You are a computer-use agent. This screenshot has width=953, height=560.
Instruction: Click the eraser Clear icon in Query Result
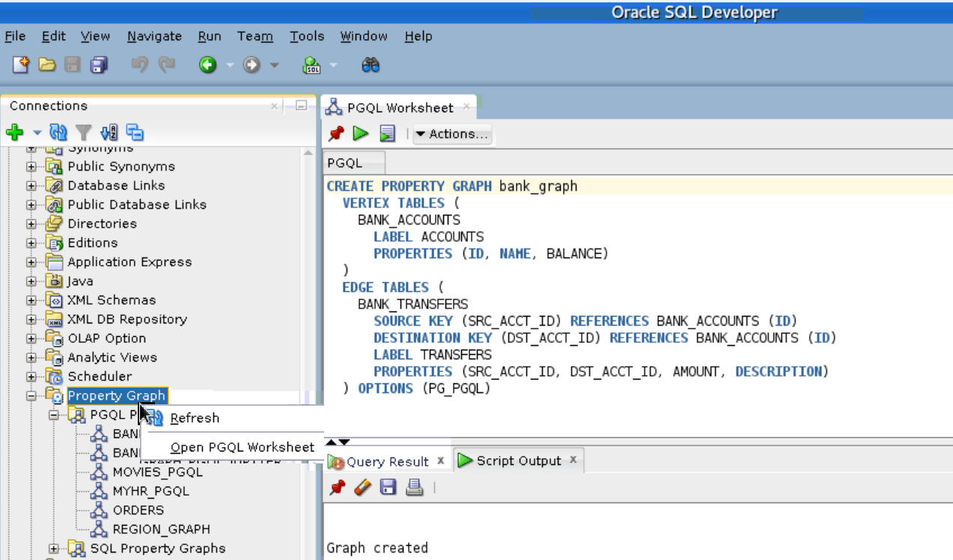[x=362, y=488]
